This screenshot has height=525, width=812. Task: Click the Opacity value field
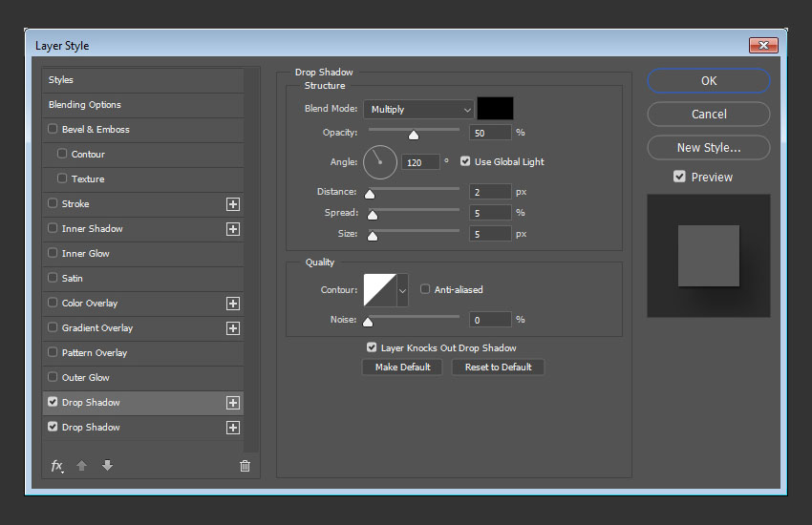[490, 133]
